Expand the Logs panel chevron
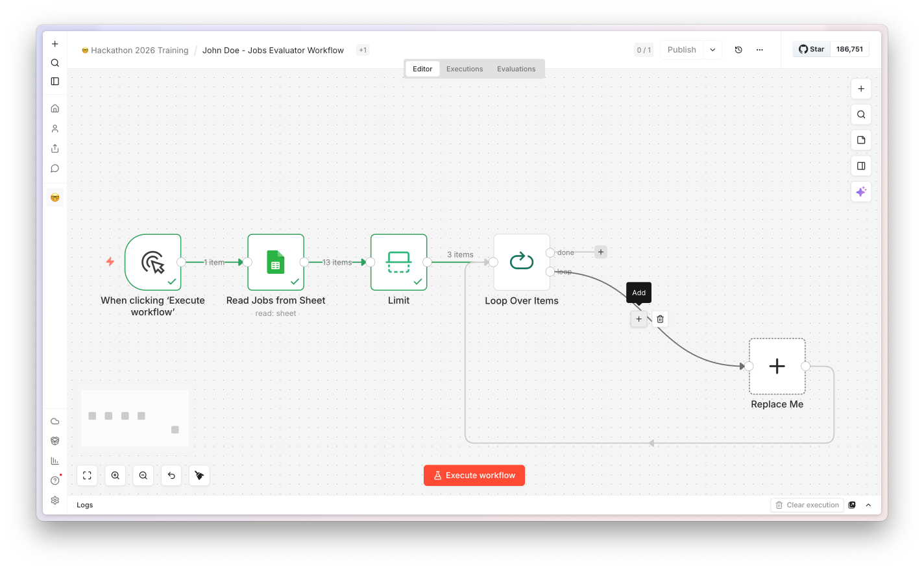This screenshot has height=569, width=924. 868,505
